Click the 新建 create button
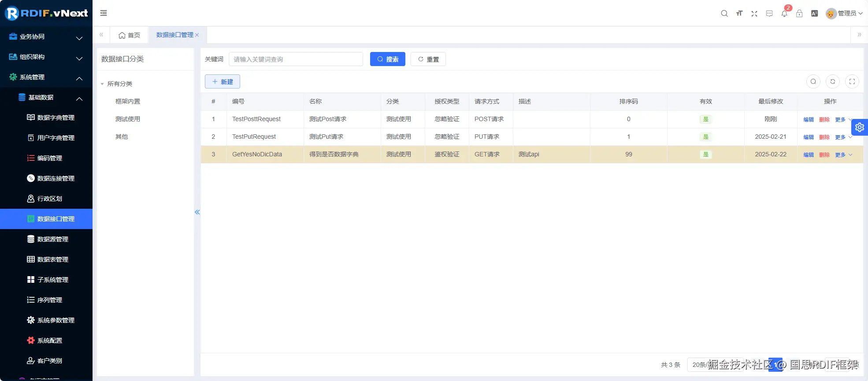Screen dimensions: 868x381 point(223,81)
